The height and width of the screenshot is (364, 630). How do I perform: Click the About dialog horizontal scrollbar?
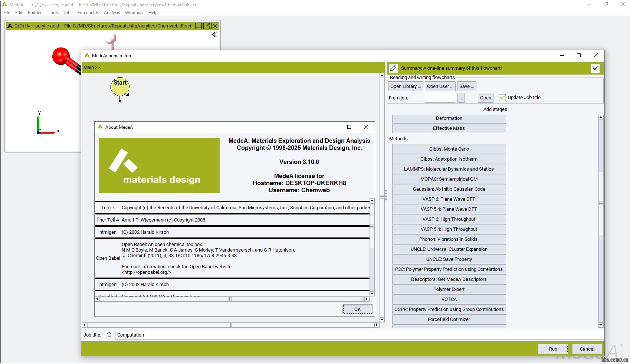[x=230, y=299]
